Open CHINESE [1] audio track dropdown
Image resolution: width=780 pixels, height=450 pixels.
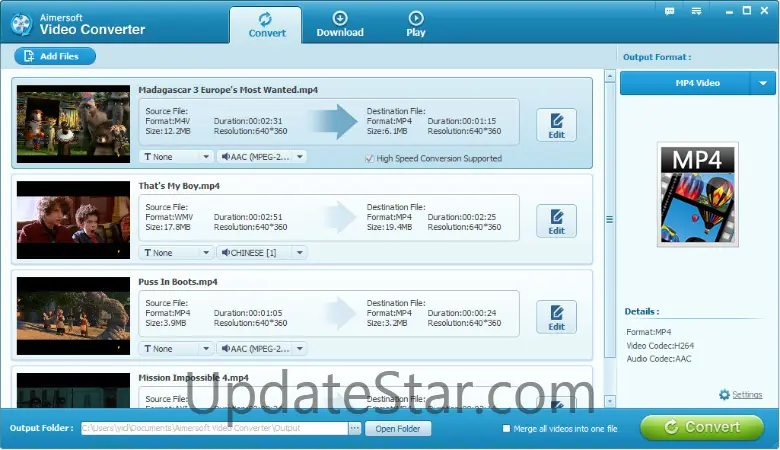262,253
